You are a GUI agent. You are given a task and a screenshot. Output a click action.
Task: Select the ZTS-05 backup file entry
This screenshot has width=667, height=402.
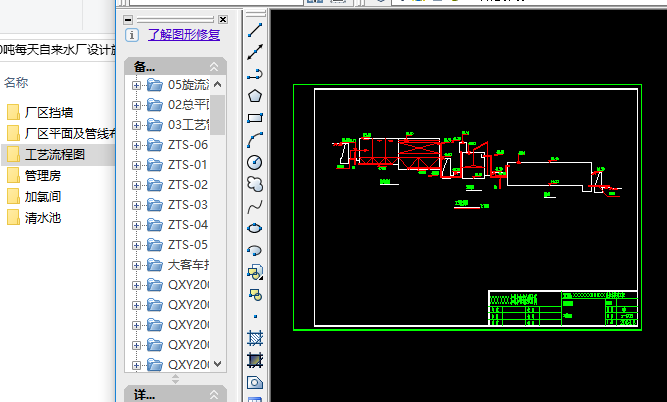point(188,245)
